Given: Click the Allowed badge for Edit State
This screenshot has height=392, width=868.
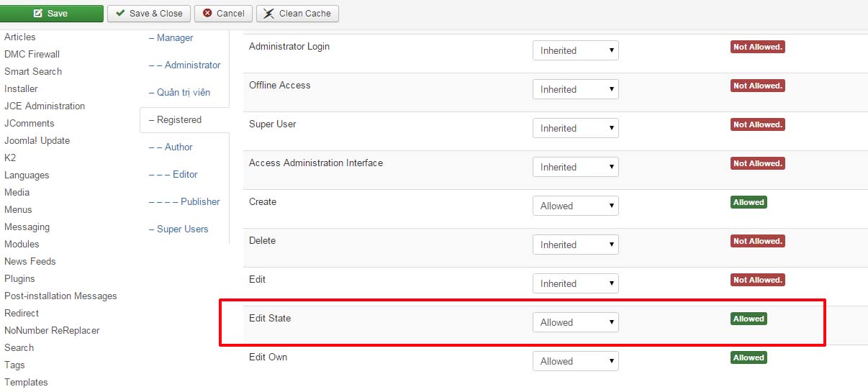Looking at the screenshot, I should [749, 319].
